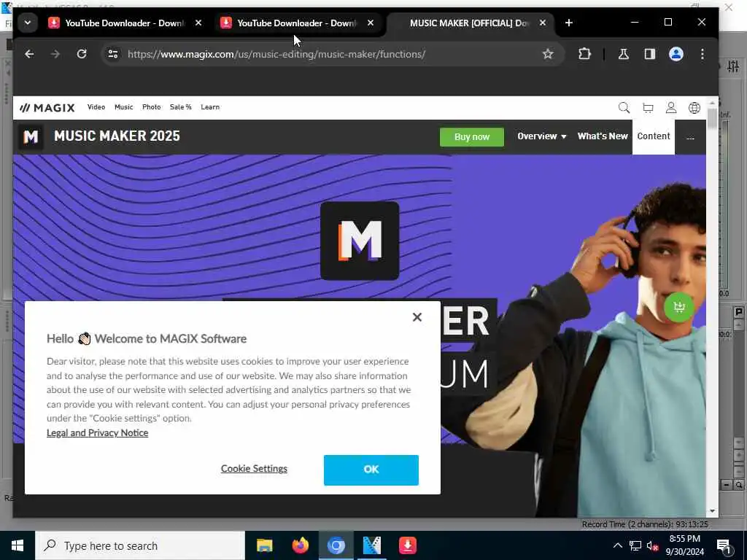Open Cookie Settings
This screenshot has width=747, height=560.
[x=254, y=469]
